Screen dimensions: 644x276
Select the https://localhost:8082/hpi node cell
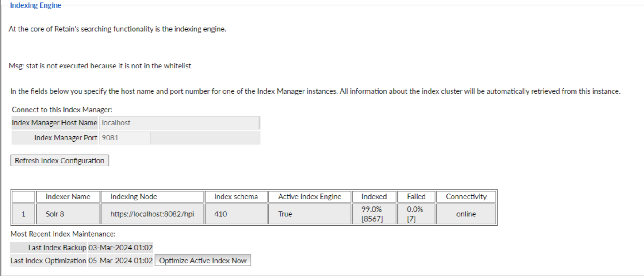152,214
